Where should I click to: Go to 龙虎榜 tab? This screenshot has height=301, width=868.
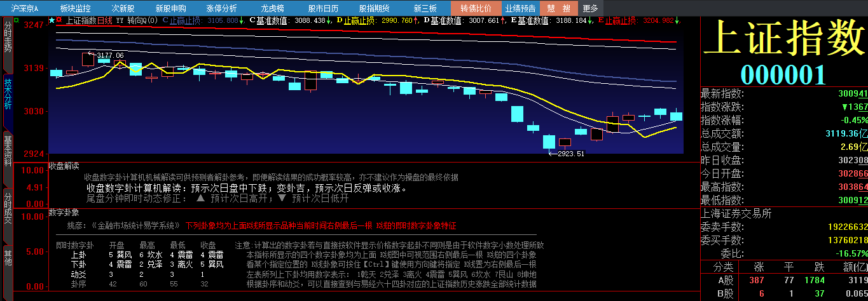point(272,8)
